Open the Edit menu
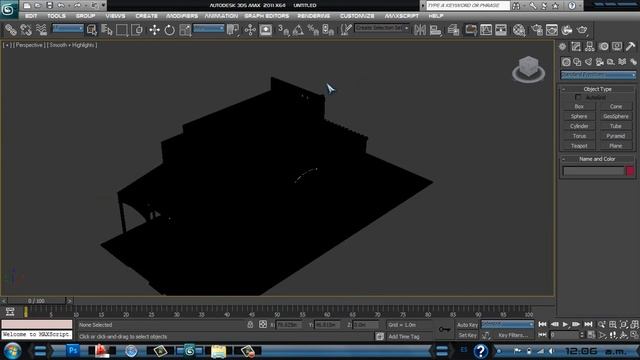 coord(31,16)
